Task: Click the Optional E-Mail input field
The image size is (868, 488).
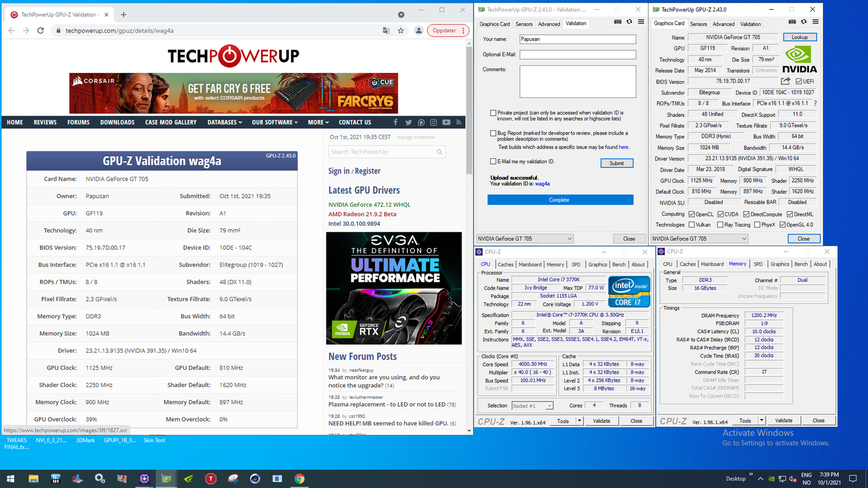Action: click(x=578, y=55)
